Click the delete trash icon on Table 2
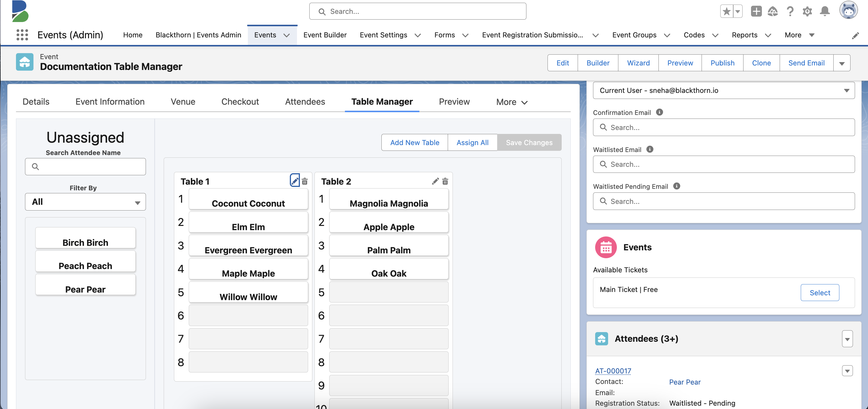The height and width of the screenshot is (409, 868). 446,181
